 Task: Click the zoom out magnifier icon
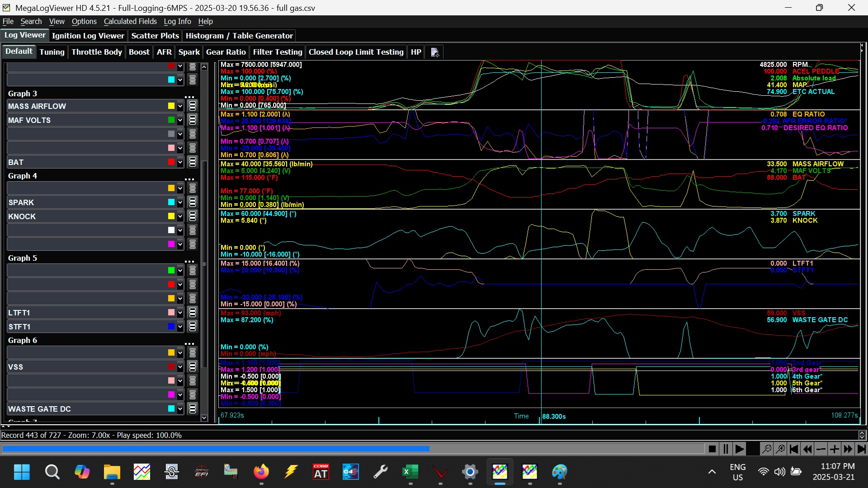(766, 449)
